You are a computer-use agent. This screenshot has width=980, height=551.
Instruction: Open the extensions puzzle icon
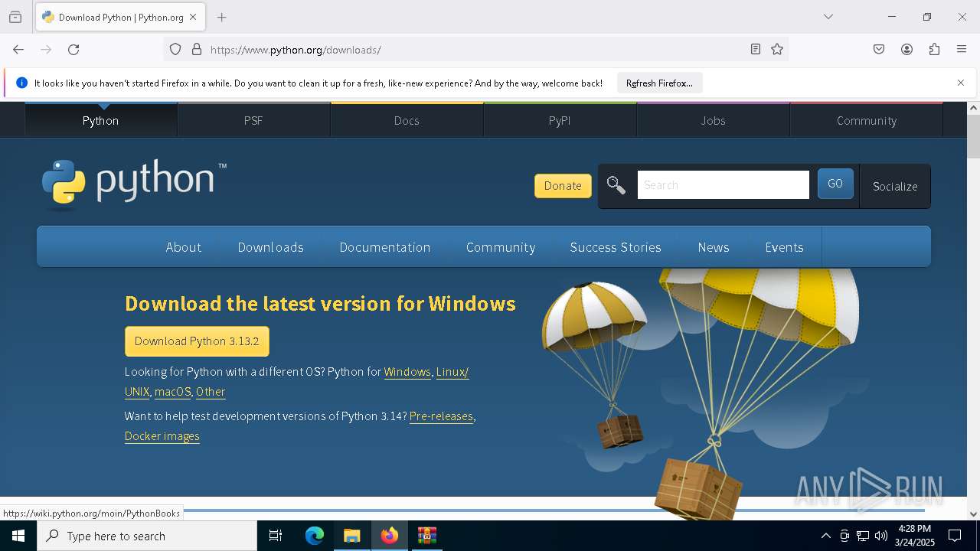934,50
